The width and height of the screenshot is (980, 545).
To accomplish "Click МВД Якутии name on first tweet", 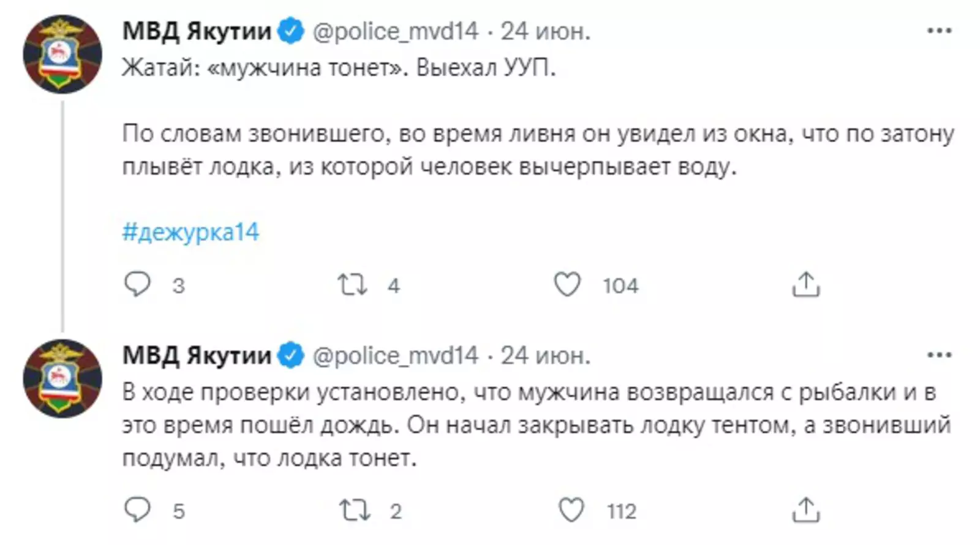I will 197,31.
